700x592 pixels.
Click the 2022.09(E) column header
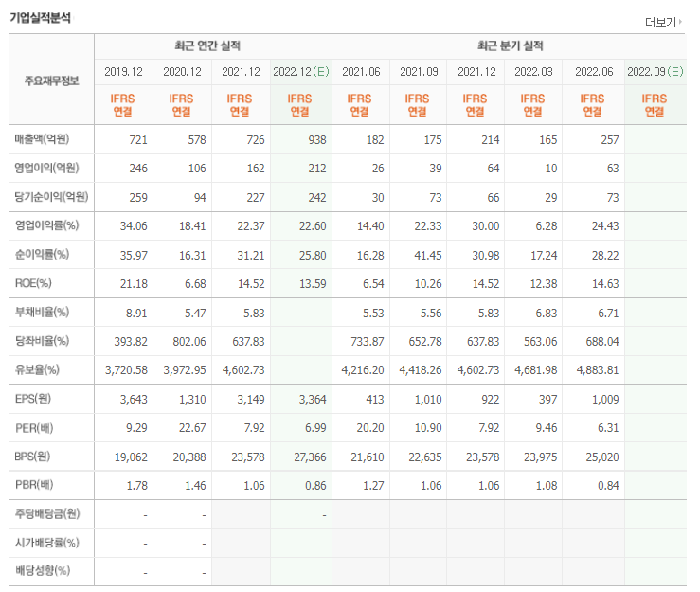(655, 72)
